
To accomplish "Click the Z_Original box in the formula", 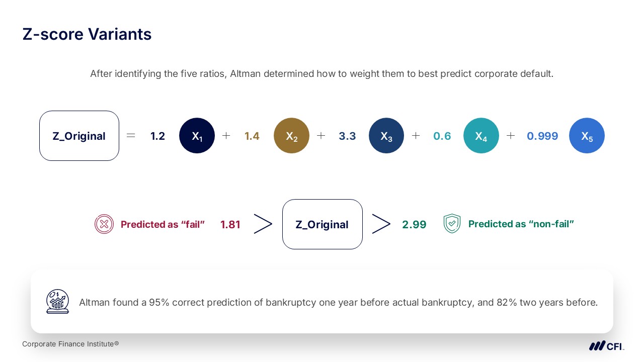I will pos(79,136).
